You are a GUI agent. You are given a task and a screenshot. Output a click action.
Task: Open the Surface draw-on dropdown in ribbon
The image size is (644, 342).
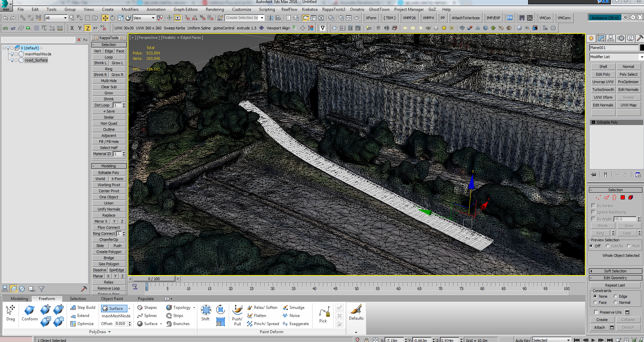pyautogui.click(x=129, y=309)
